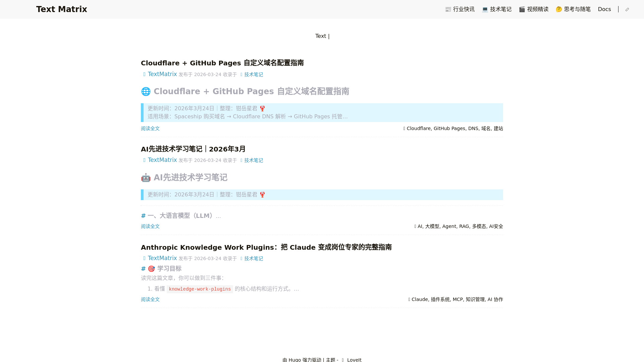644x362 pixels.
Task: Click the robot emoji beside AI先进技术学习笔记 heading
Action: [146, 178]
